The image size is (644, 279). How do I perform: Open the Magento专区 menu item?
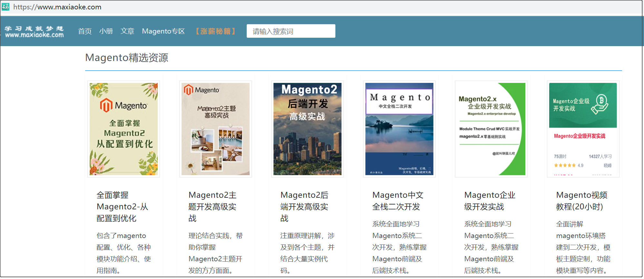click(x=163, y=31)
